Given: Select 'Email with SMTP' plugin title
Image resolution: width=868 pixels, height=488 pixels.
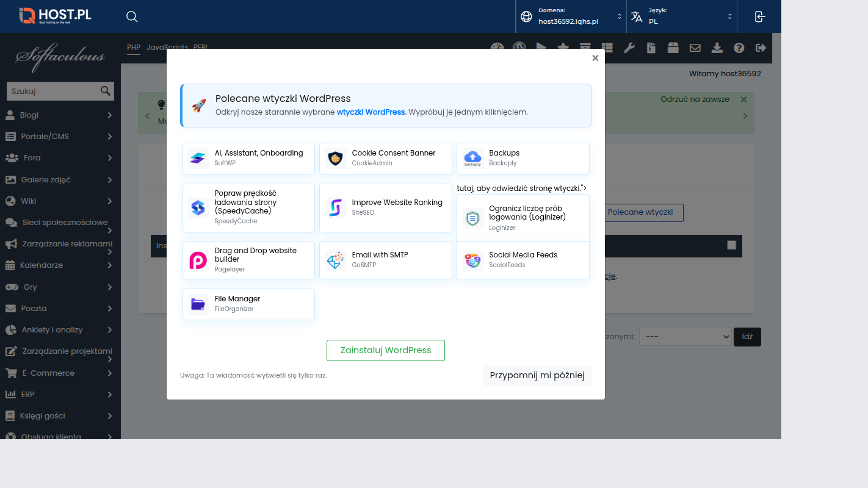Looking at the screenshot, I should pos(380,255).
